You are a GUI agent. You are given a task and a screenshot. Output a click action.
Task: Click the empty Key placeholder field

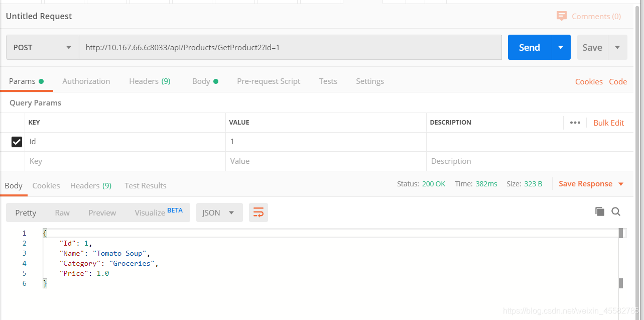click(x=125, y=161)
